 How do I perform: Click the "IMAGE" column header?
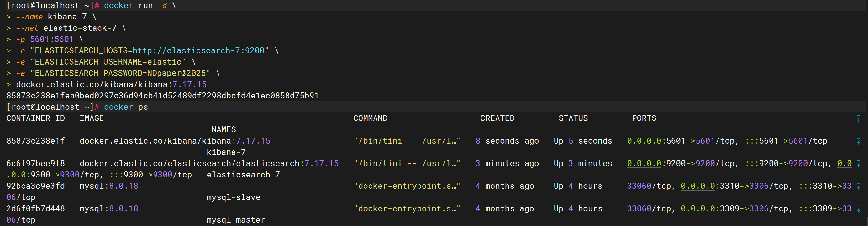coord(92,118)
